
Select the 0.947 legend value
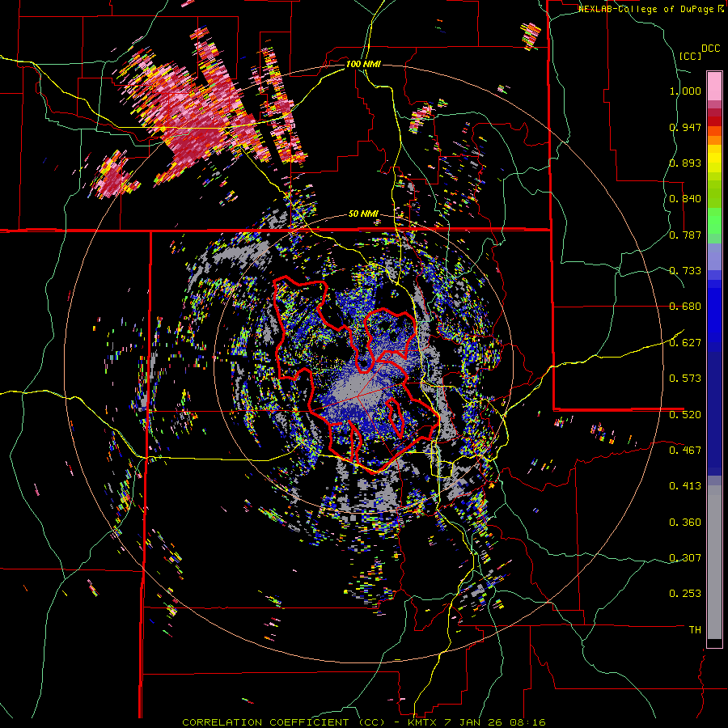pyautogui.click(x=685, y=127)
